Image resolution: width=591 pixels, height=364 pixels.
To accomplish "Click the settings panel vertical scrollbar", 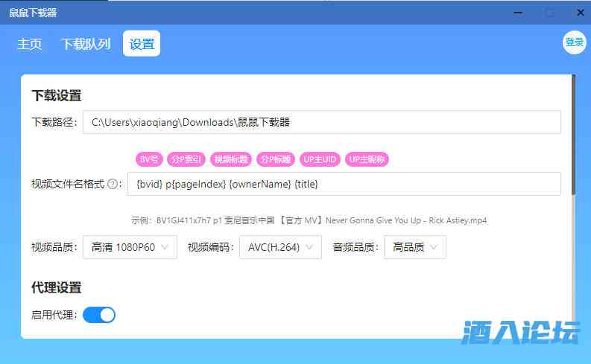I will tap(572, 134).
